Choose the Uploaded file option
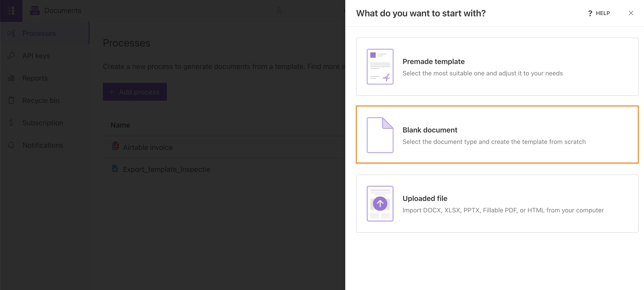The width and height of the screenshot is (644, 290). coord(497,203)
